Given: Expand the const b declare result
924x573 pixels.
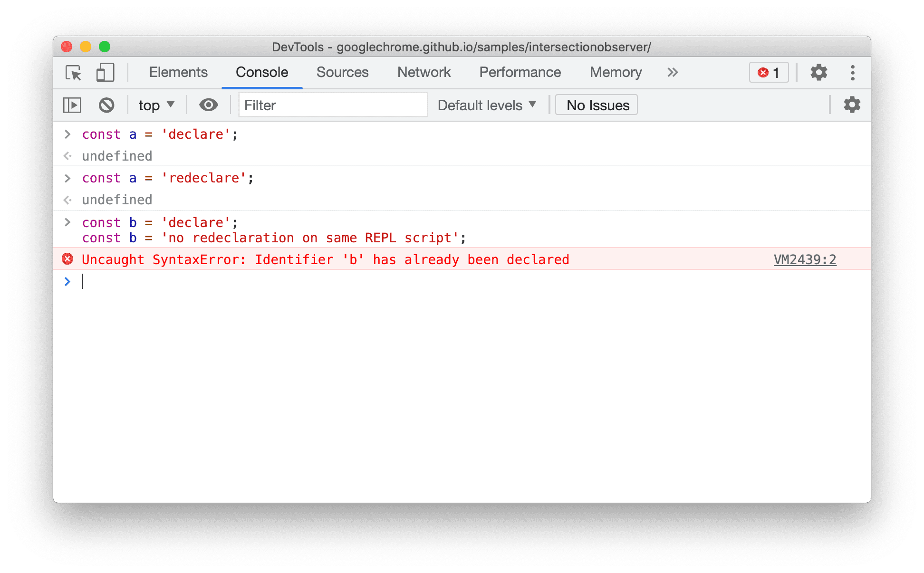Looking at the screenshot, I should pyautogui.click(x=66, y=222).
